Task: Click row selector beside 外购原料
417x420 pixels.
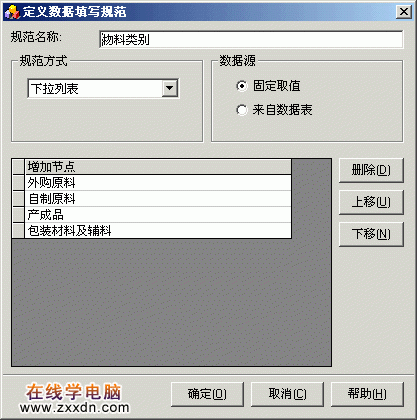Action: (x=18, y=183)
